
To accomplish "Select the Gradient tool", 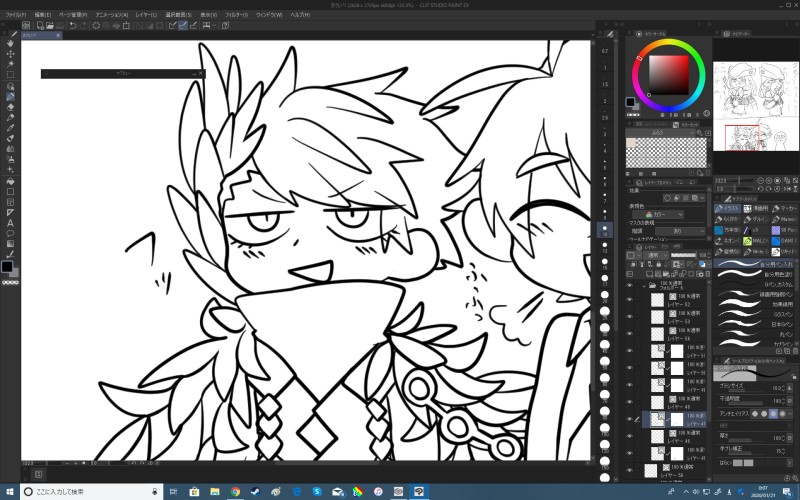I will [x=10, y=244].
